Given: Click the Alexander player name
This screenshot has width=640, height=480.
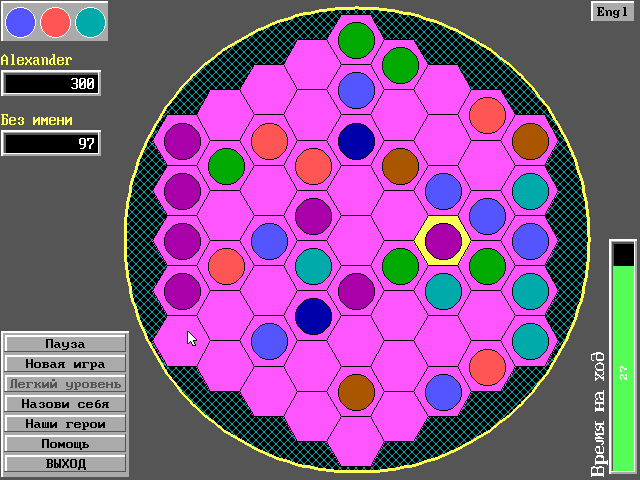Looking at the screenshot, I should [x=36, y=60].
